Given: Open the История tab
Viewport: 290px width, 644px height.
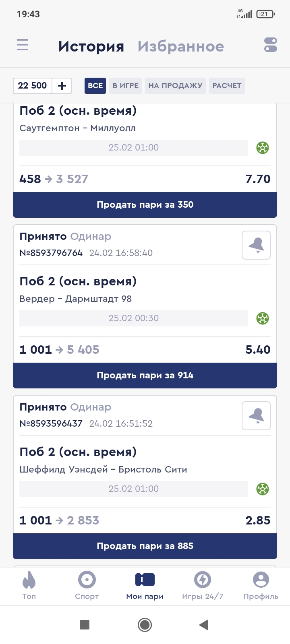Looking at the screenshot, I should pyautogui.click(x=91, y=46).
